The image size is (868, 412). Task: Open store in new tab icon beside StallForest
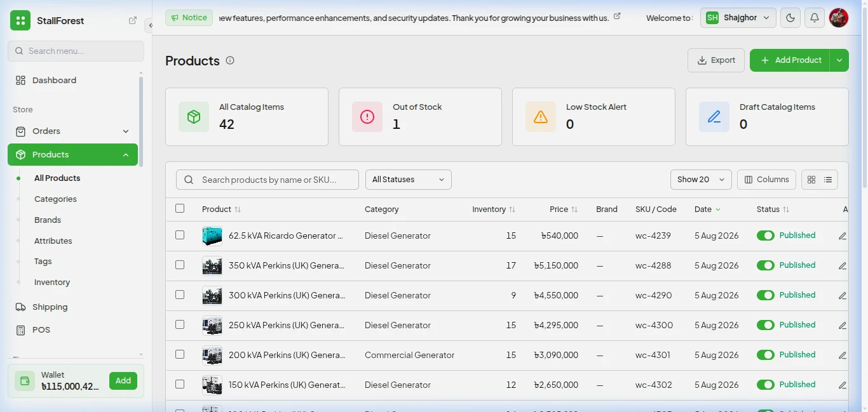133,20
